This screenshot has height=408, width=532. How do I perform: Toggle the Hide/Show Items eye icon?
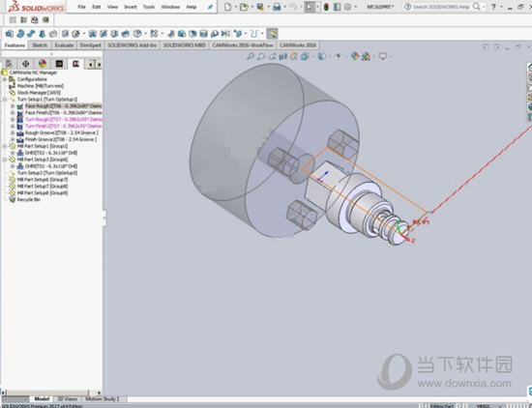(x=338, y=56)
